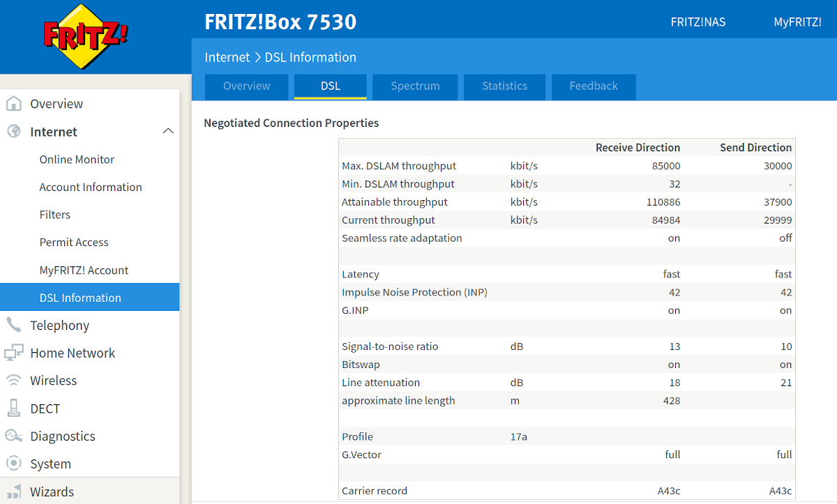837x504 pixels.
Task: Click the Overview house icon
Action: coord(13,104)
